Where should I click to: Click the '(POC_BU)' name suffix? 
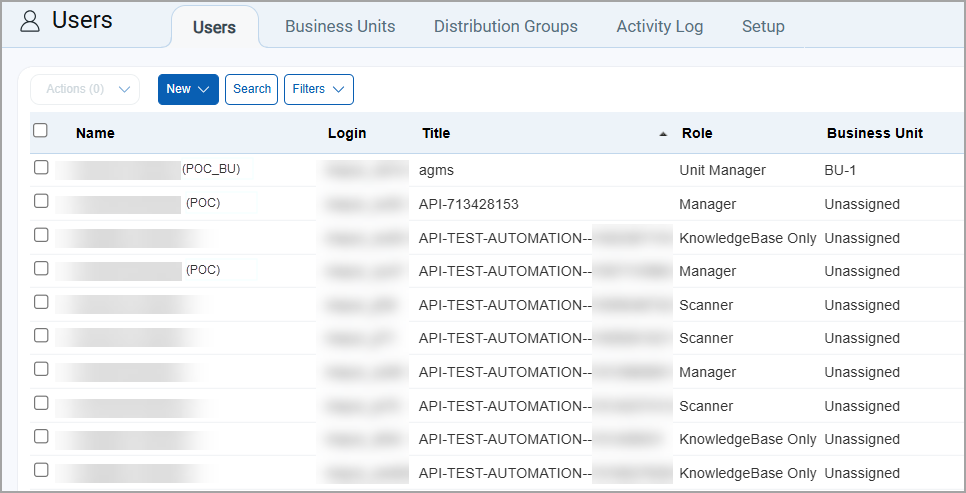click(x=211, y=169)
